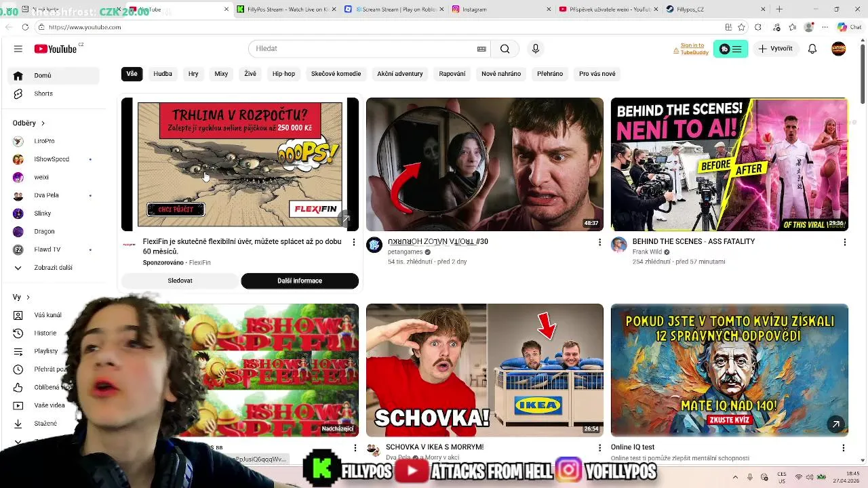The image size is (868, 488).
Task: Select the Skečové komedie chip
Action: tap(336, 74)
